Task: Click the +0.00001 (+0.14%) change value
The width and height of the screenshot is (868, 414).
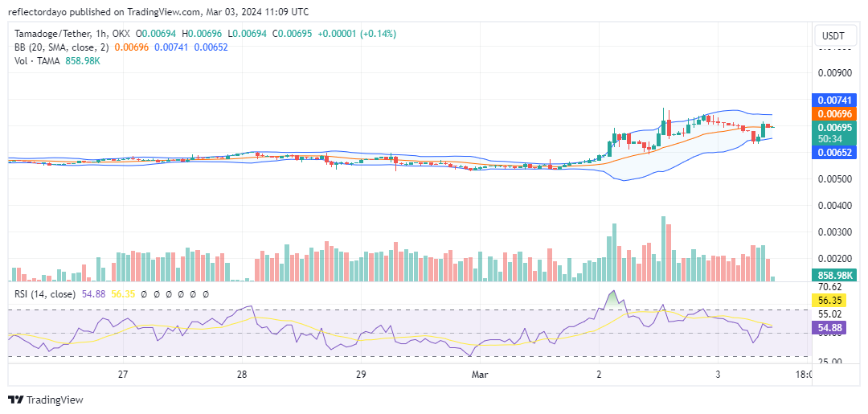Action: click(x=357, y=34)
